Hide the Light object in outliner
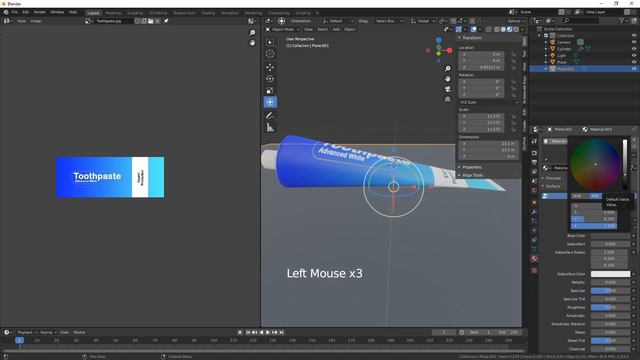The image size is (640, 360). point(634,56)
